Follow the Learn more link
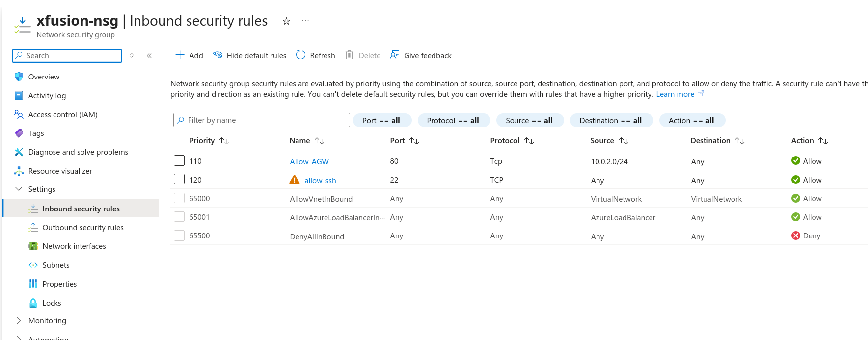The width and height of the screenshot is (868, 340). click(675, 94)
